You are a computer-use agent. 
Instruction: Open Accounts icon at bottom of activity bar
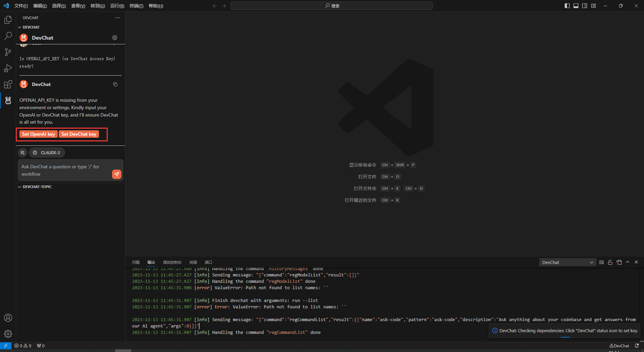(x=8, y=318)
